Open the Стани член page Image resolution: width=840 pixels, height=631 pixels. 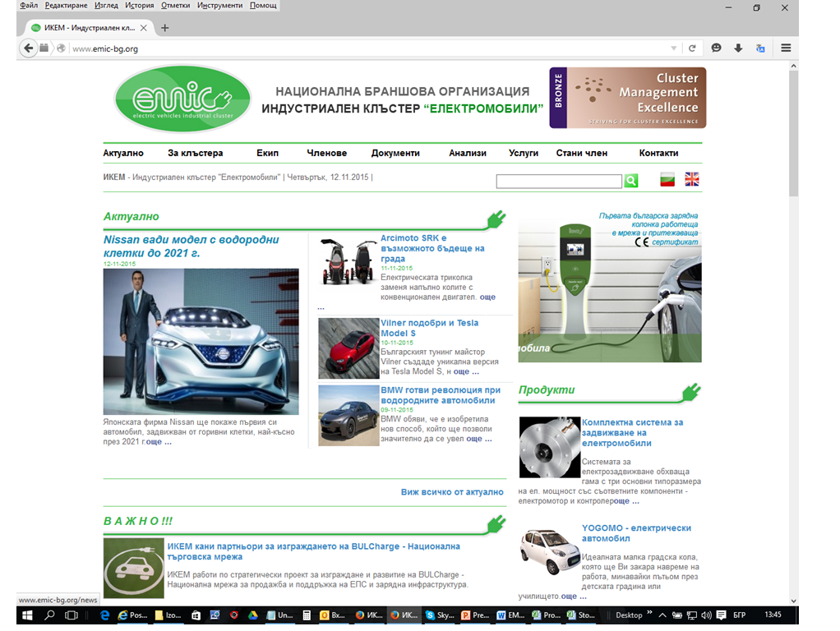pos(582,153)
